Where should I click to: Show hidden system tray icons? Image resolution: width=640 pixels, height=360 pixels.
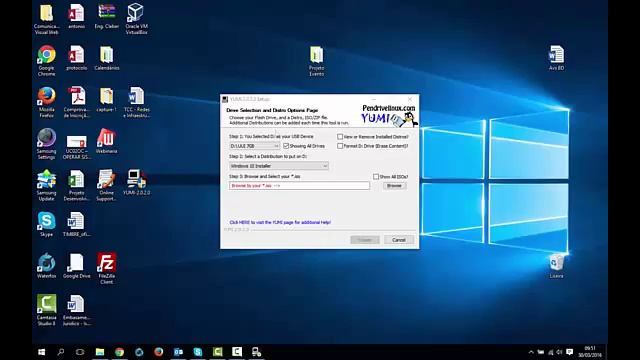click(x=531, y=352)
